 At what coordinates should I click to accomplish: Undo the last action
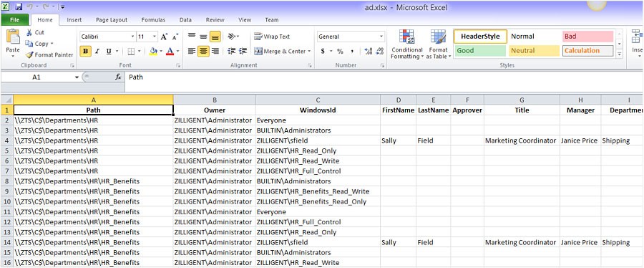[30, 7]
